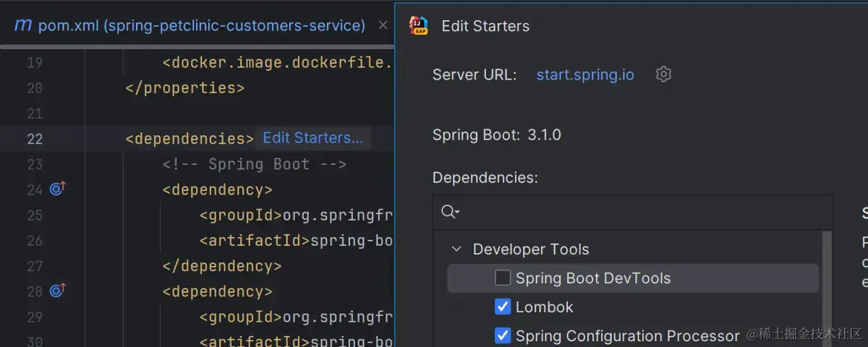The image size is (868, 347).
Task: Close the pom.xml editor tab
Action: 383,25
